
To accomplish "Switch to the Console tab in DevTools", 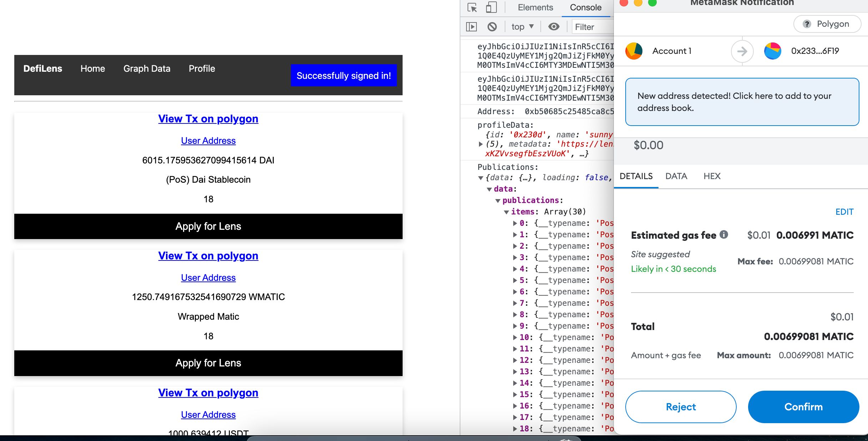I will pyautogui.click(x=585, y=7).
